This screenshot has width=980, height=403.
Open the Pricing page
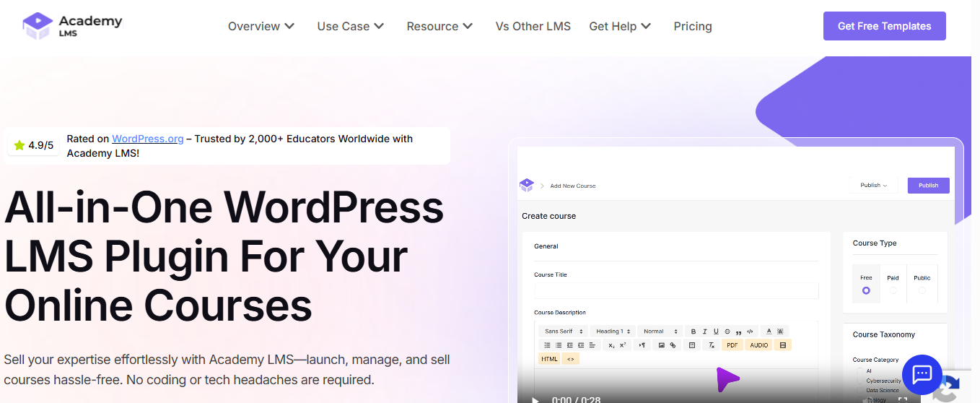click(693, 26)
